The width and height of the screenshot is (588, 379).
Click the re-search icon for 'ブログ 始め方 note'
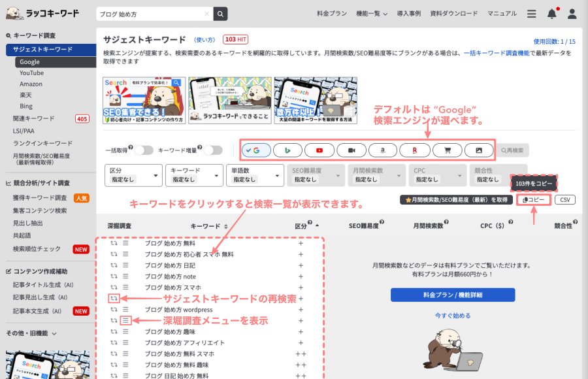(x=114, y=276)
